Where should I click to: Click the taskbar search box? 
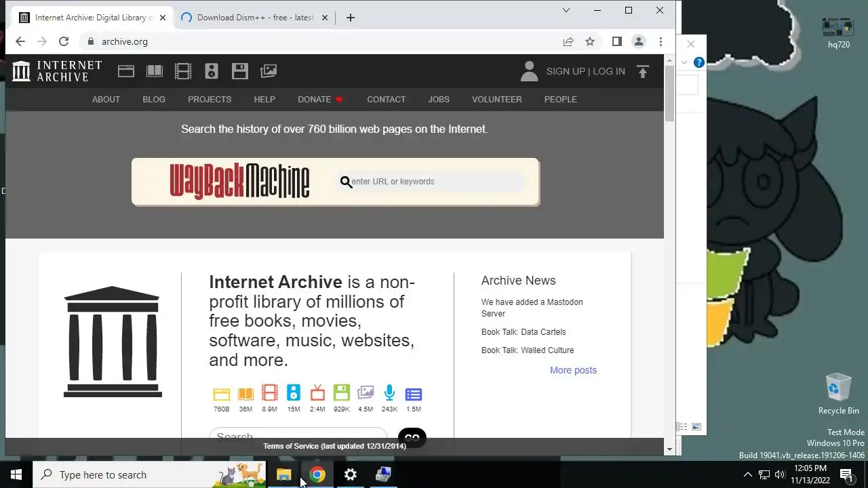tap(150, 474)
